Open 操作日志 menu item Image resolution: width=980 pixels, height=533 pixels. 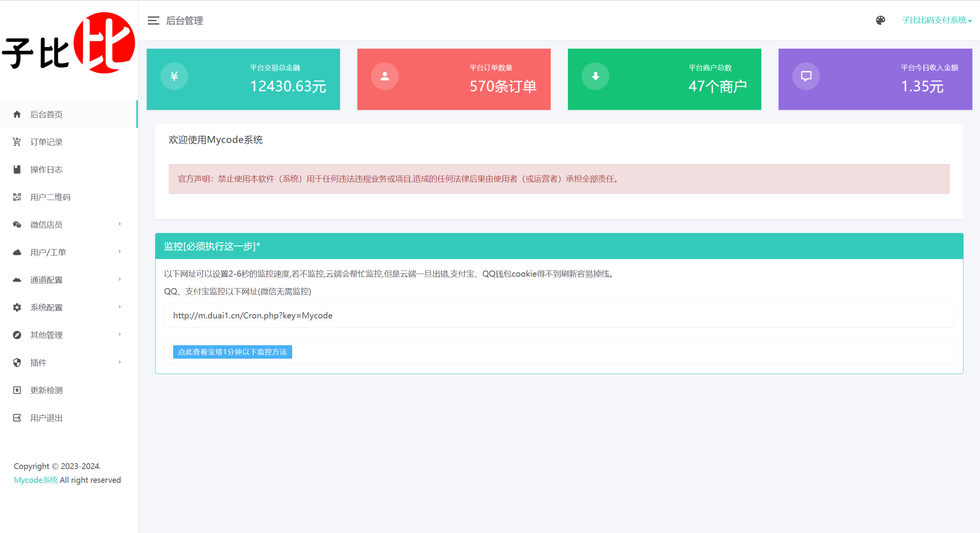pyautogui.click(x=69, y=169)
